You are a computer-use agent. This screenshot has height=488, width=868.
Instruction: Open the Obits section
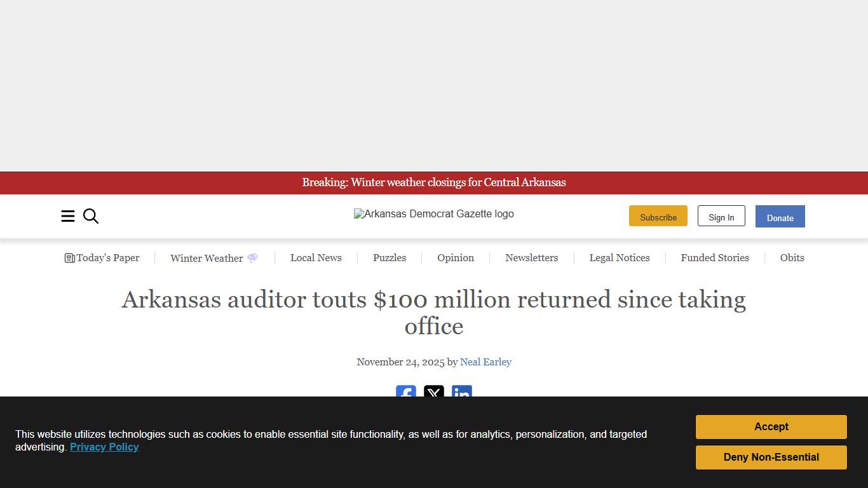pyautogui.click(x=792, y=257)
